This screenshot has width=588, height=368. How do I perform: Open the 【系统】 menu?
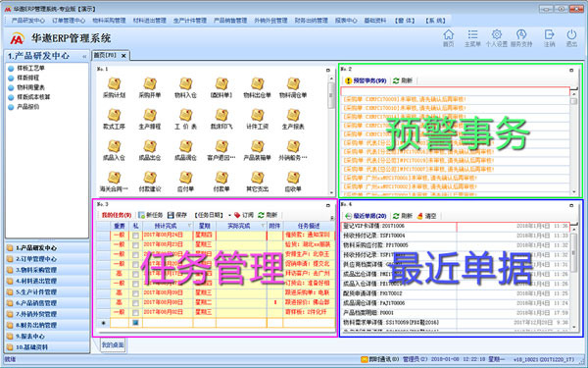[x=435, y=21]
